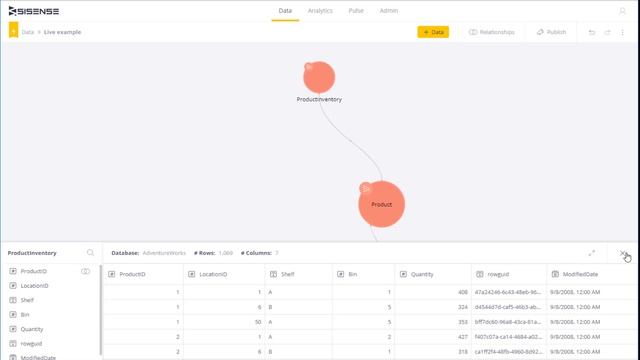Click the Quantity column header
Screen dimensions: 640x360
tap(433, 274)
